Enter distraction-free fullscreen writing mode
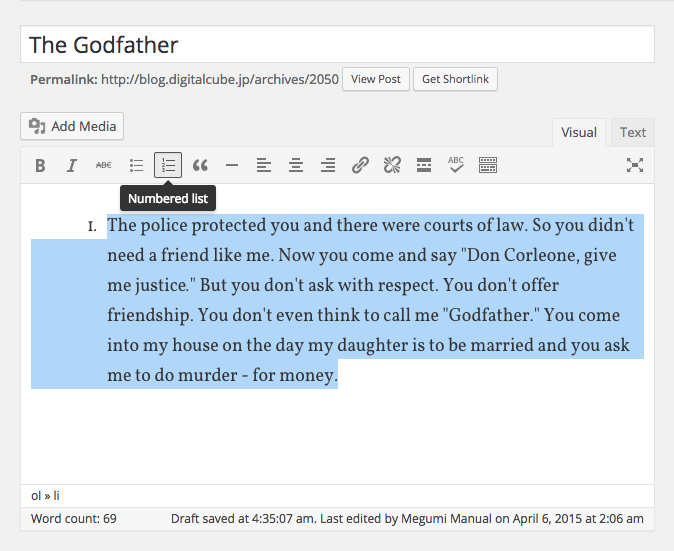Screen dimensions: 674x551 pos(634,166)
